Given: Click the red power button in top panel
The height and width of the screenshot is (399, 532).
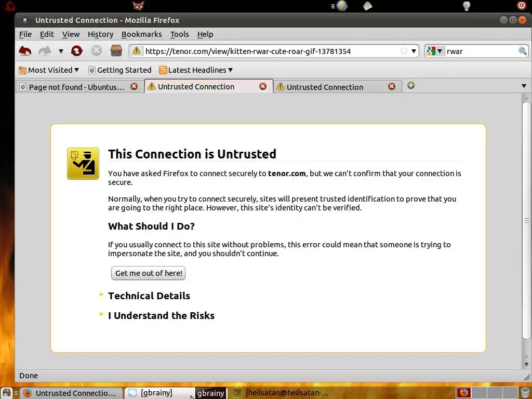Looking at the screenshot, I should pyautogui.click(x=521, y=5).
